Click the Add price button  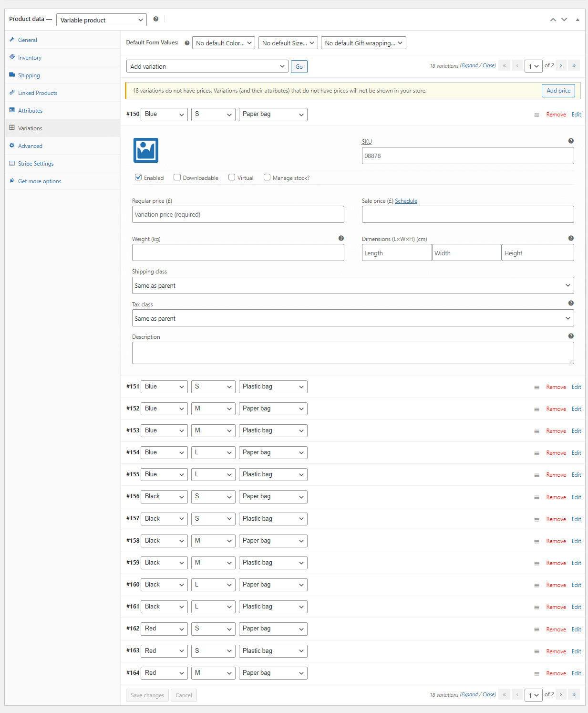point(558,91)
